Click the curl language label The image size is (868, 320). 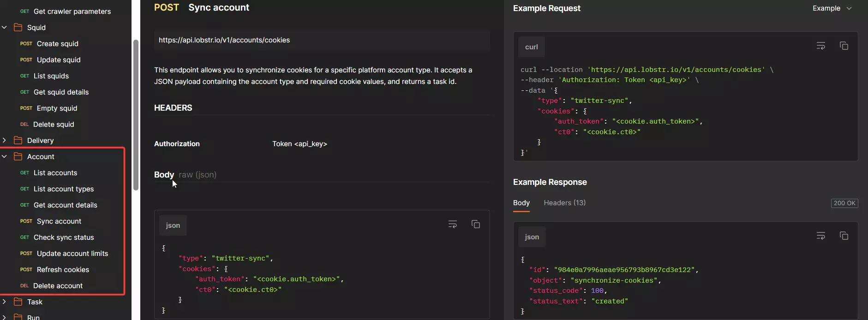click(531, 47)
